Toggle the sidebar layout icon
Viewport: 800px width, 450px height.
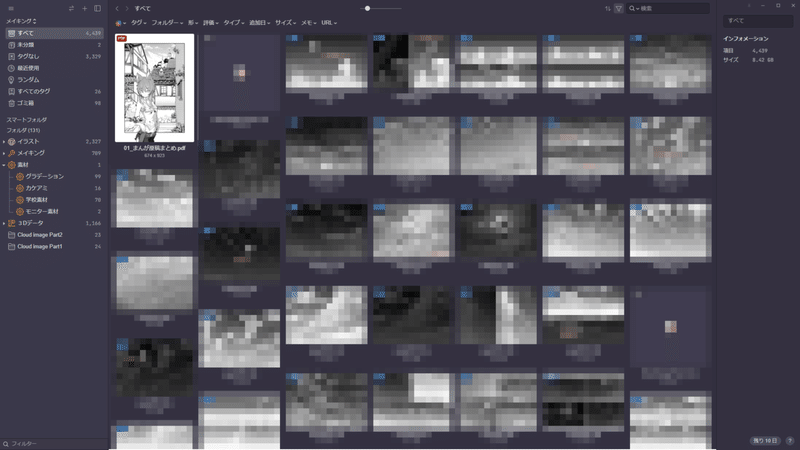coord(97,9)
